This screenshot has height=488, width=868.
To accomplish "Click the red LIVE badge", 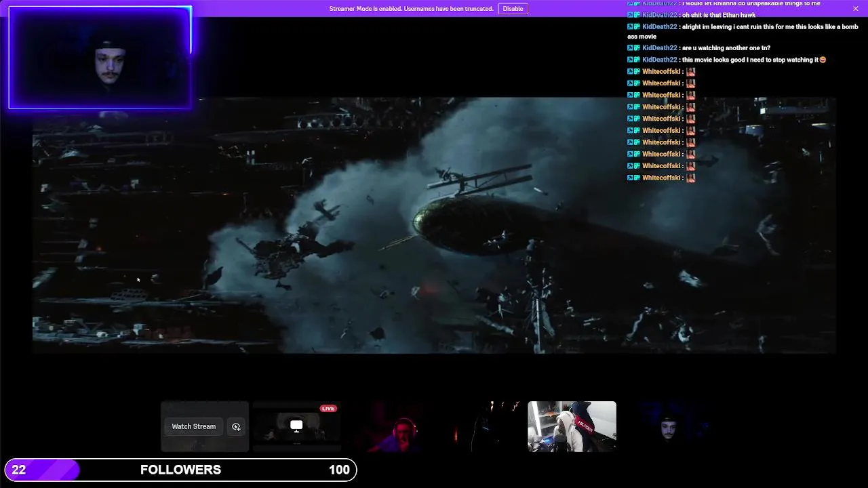I will point(328,409).
